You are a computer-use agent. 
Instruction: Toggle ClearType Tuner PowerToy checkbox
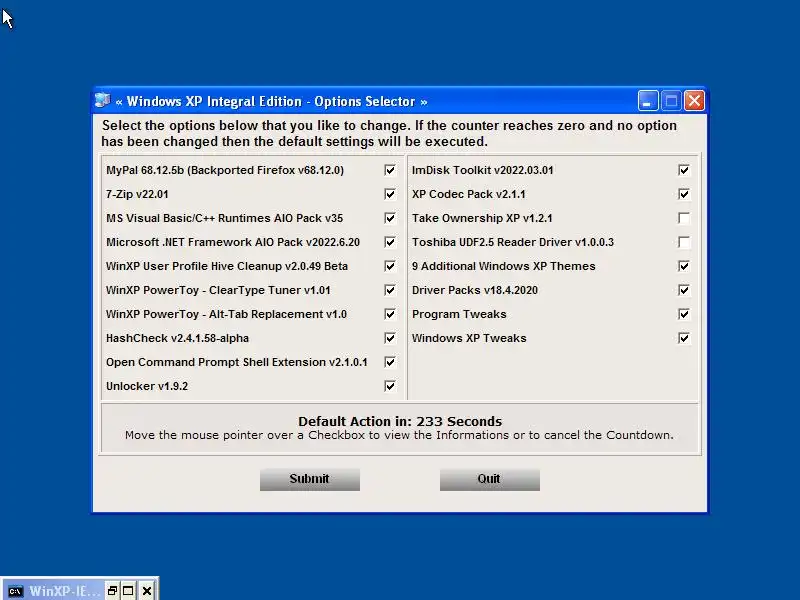pyautogui.click(x=390, y=290)
